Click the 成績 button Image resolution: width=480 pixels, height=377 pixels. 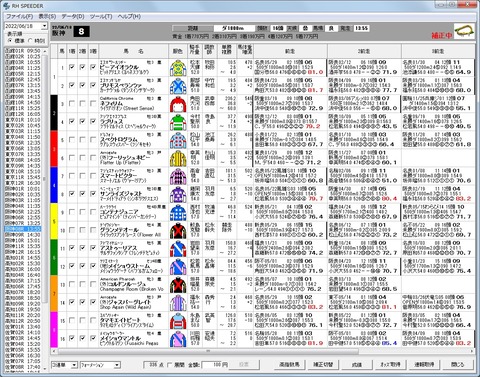[x=357, y=365]
